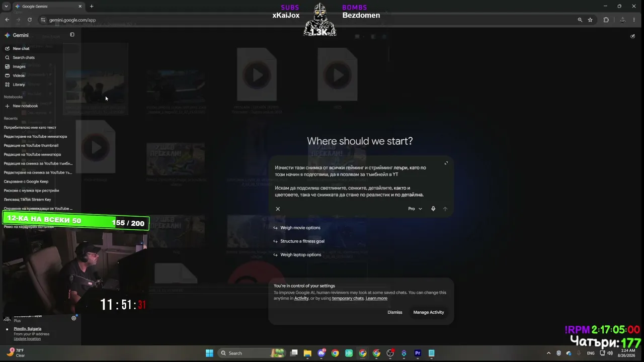This screenshot has height=362, width=644.
Task: Open Adobe Premiere Pro from taskbar
Action: pos(418,353)
